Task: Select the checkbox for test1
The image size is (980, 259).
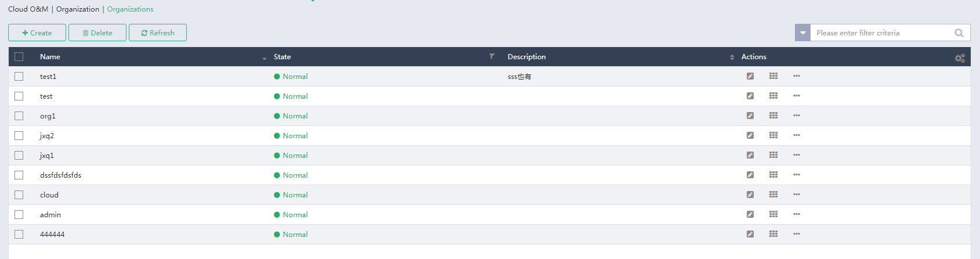Action: coord(19,76)
